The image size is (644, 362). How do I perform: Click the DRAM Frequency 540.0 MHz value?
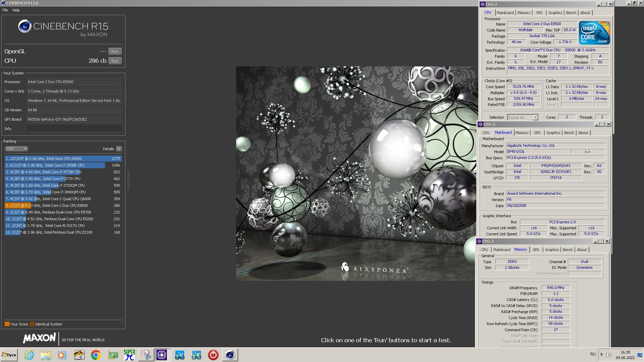[555, 288]
